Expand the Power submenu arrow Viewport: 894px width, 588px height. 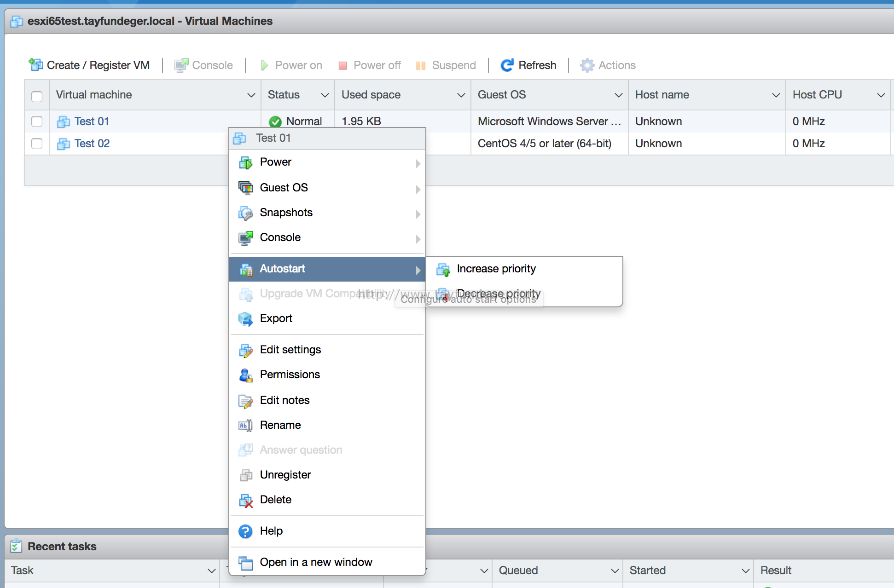[418, 163]
